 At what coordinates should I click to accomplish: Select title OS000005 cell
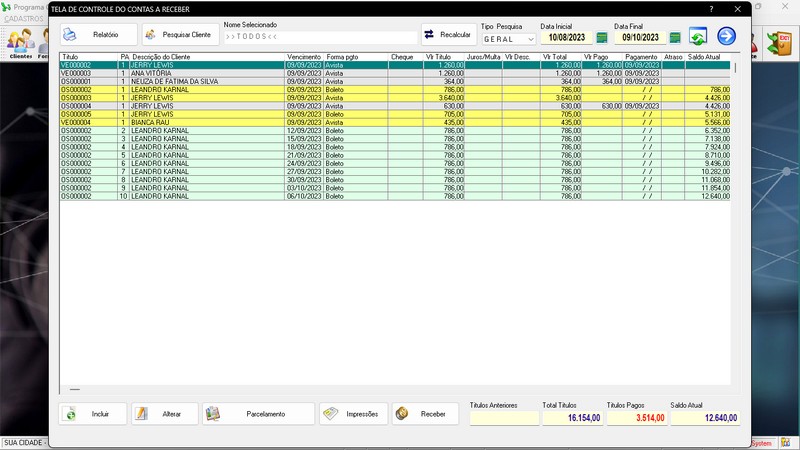coord(89,114)
